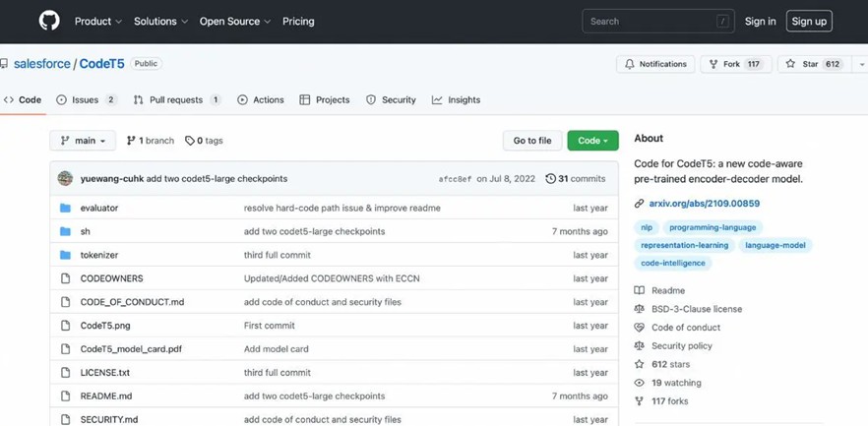Open the evaluator folder
Image resolution: width=868 pixels, height=426 pixels.
(99, 208)
